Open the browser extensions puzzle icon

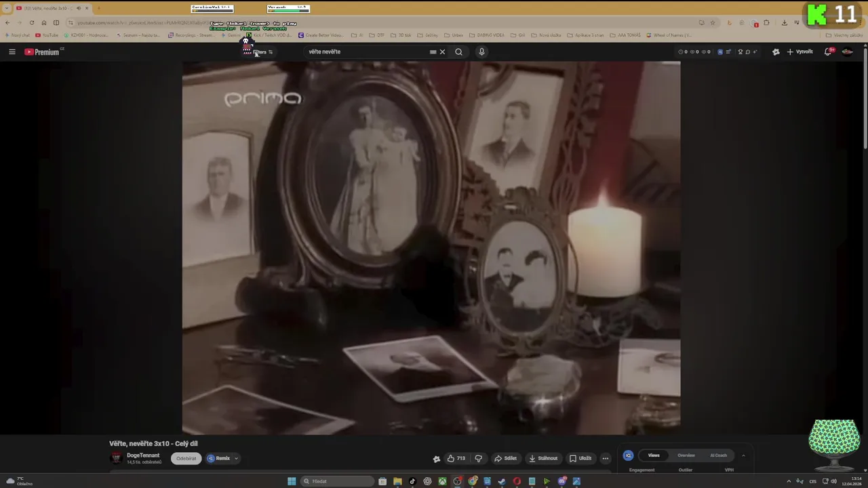(767, 22)
